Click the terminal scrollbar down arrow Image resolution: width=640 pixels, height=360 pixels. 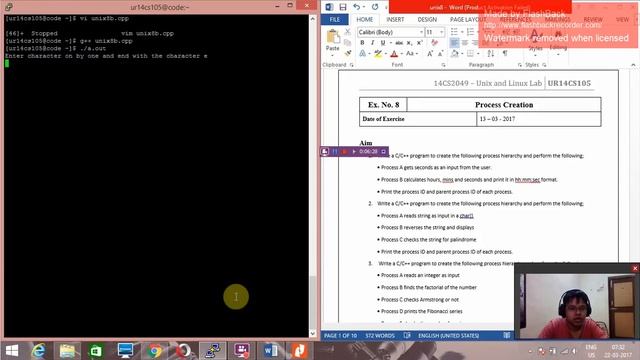coord(313,333)
